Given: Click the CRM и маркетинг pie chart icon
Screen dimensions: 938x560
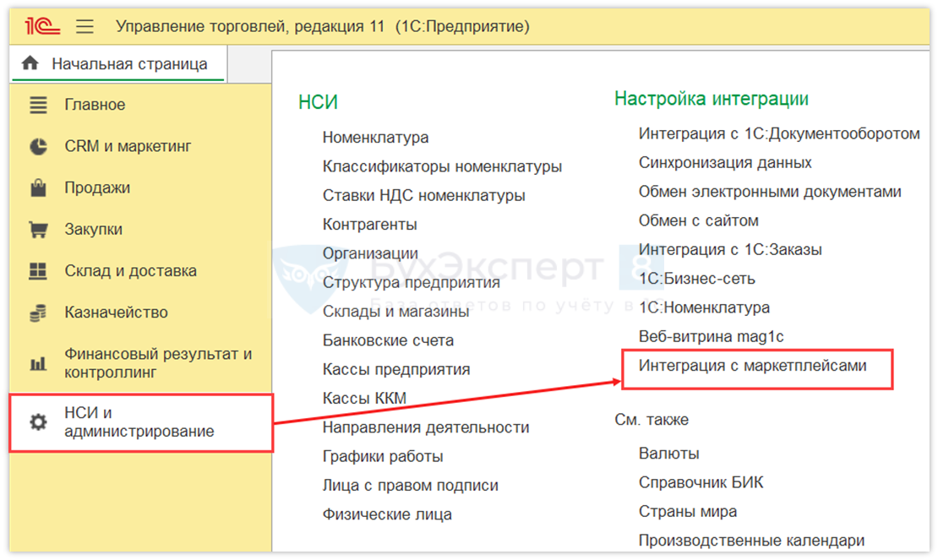Looking at the screenshot, I should click(38, 146).
